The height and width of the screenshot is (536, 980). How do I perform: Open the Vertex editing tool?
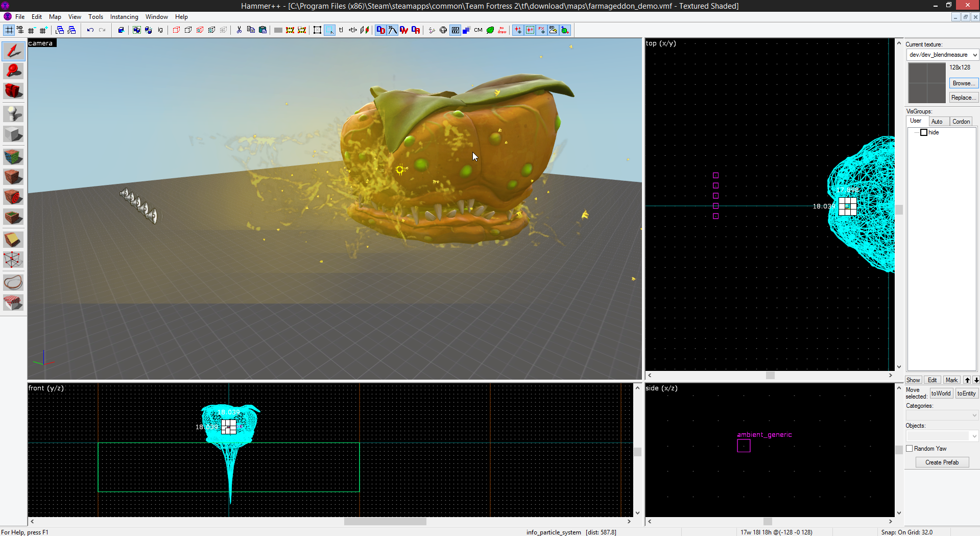pyautogui.click(x=13, y=260)
